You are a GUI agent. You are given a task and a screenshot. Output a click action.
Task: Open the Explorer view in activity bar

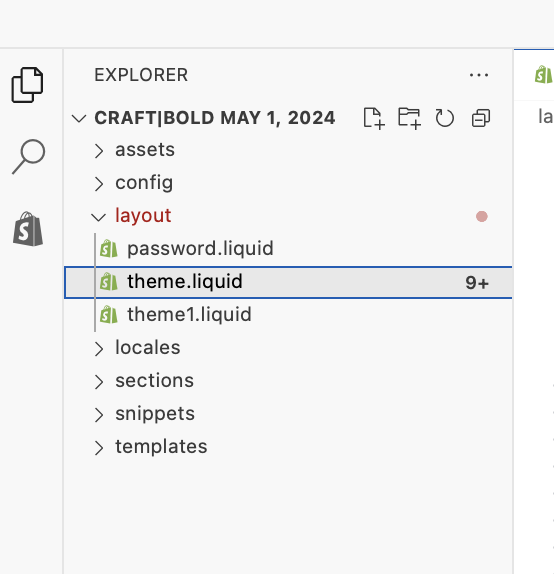click(27, 85)
